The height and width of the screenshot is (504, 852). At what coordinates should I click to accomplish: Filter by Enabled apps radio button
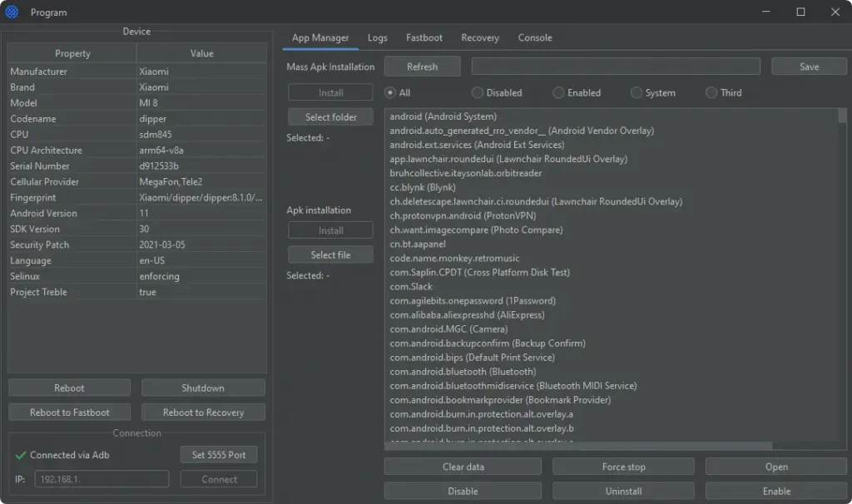point(558,93)
